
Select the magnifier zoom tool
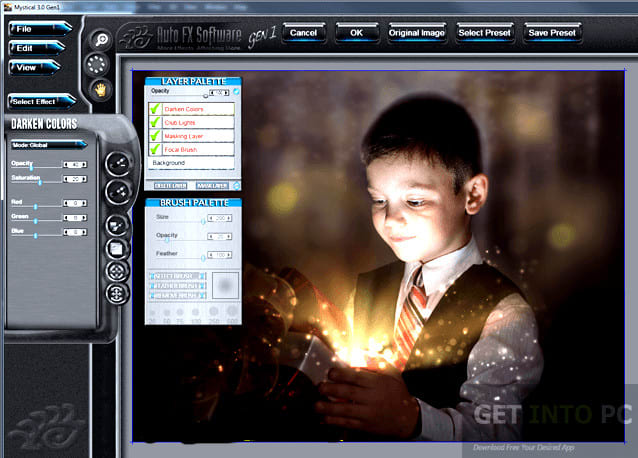[x=101, y=40]
